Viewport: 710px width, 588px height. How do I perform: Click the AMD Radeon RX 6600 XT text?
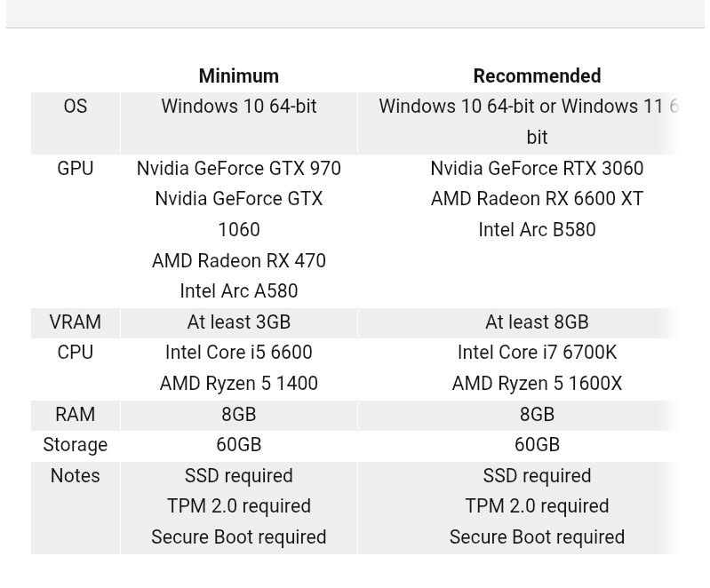(x=537, y=199)
